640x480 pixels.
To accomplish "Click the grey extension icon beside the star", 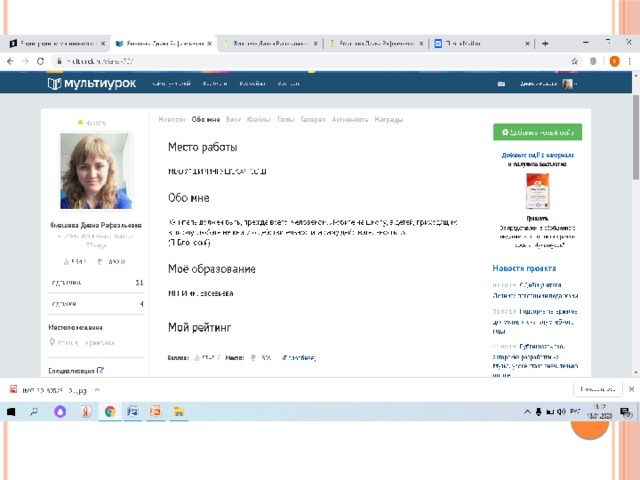I will pos(593,61).
